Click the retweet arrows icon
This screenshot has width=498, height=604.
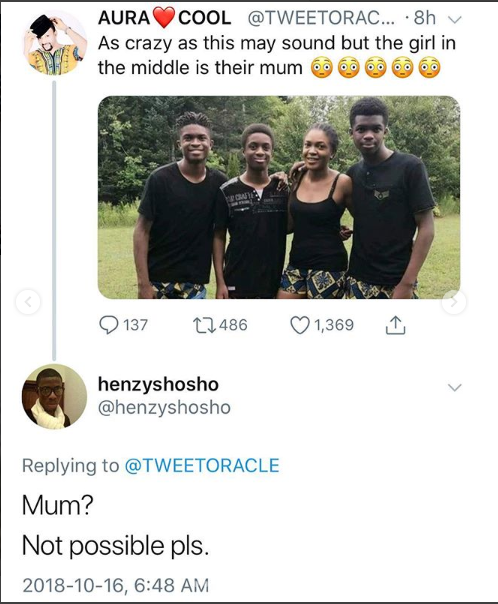coord(205,325)
